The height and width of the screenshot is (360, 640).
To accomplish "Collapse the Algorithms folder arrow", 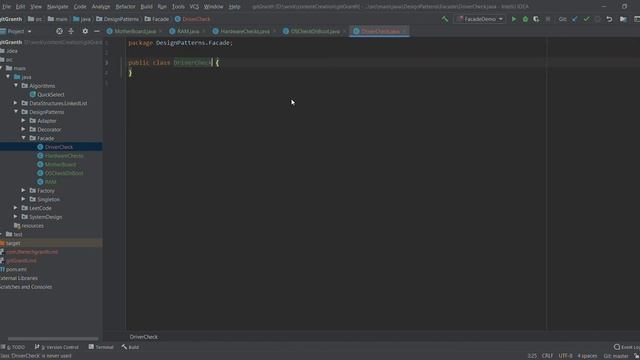I will [16, 86].
